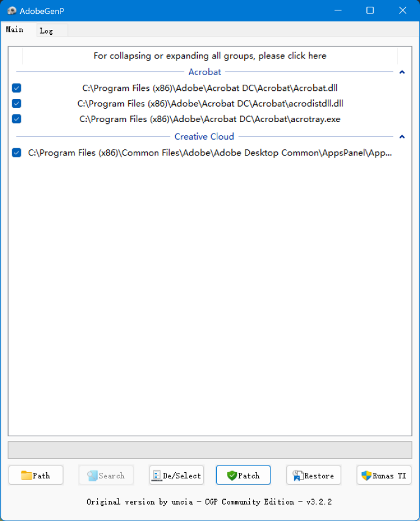Click the Restore icon at the bottom

(x=298, y=475)
